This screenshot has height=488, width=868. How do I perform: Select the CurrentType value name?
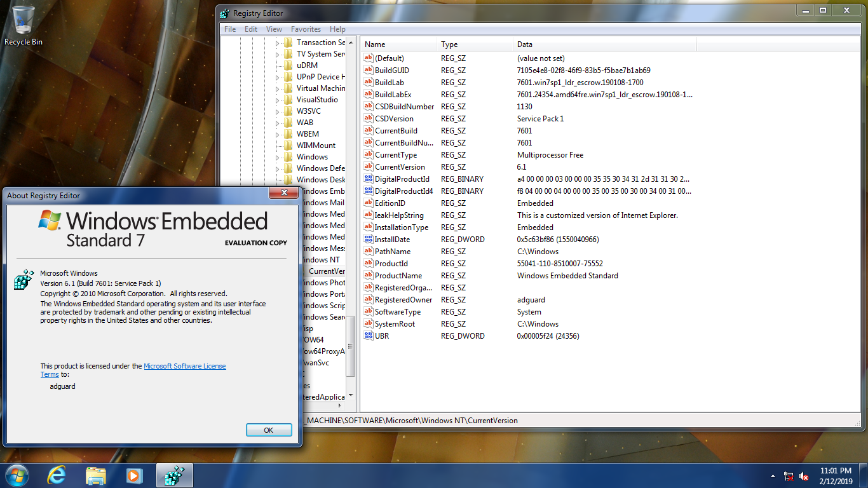pyautogui.click(x=396, y=154)
